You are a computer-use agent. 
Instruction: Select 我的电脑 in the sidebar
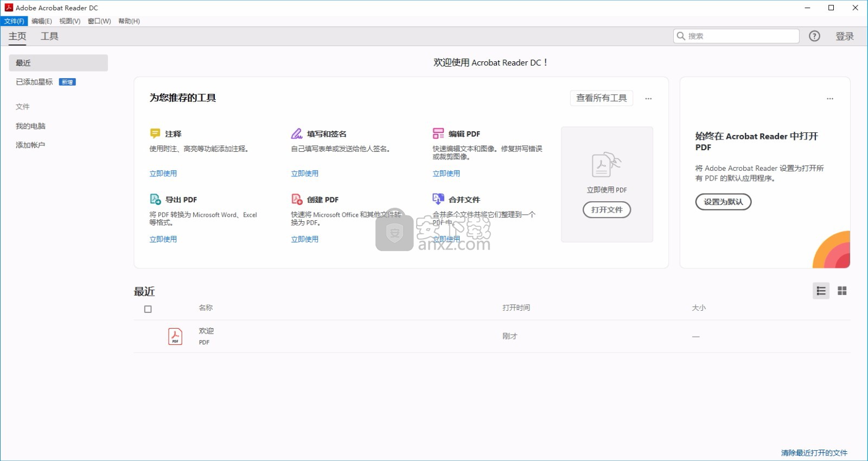coord(30,126)
